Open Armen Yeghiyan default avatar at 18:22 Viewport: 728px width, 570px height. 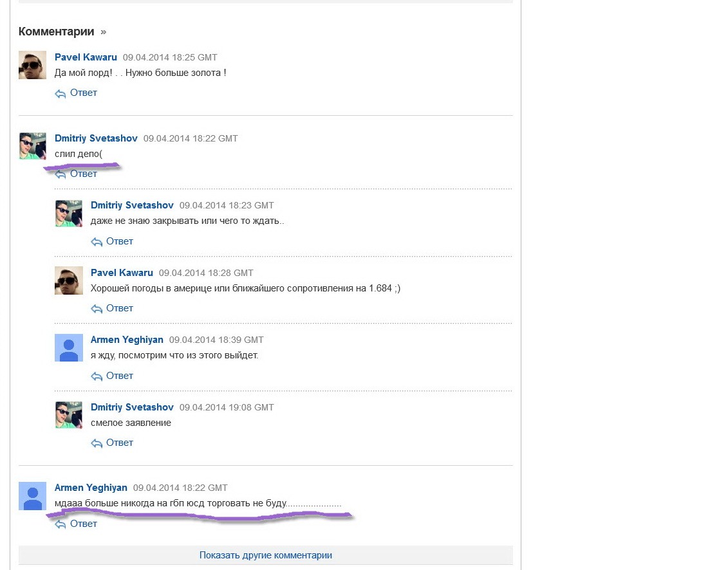click(x=32, y=496)
